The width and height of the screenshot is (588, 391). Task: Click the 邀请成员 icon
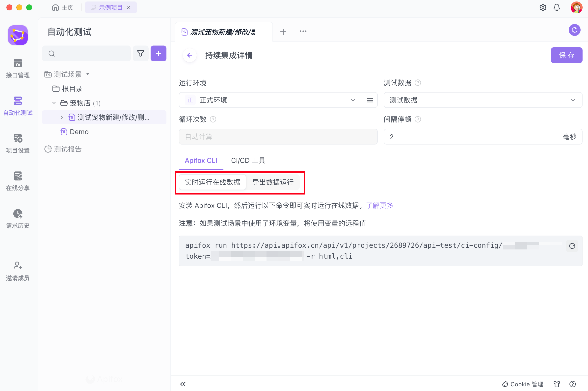pyautogui.click(x=18, y=270)
